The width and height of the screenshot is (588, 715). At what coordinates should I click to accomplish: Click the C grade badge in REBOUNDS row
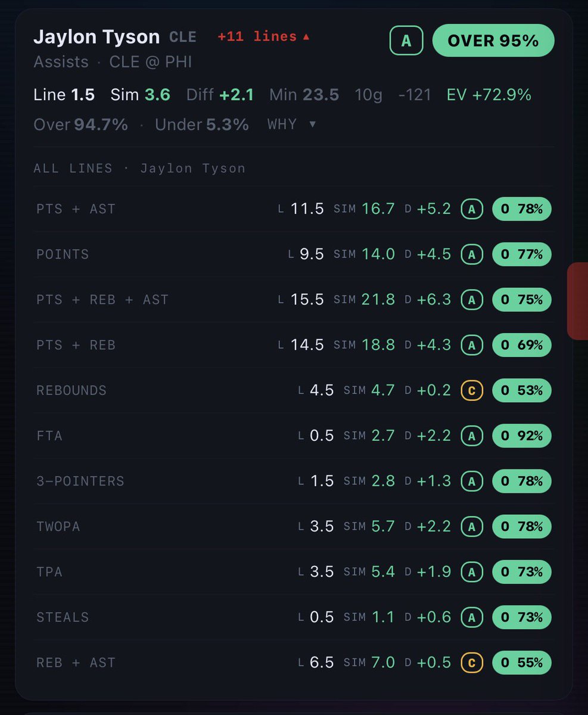pyautogui.click(x=472, y=390)
